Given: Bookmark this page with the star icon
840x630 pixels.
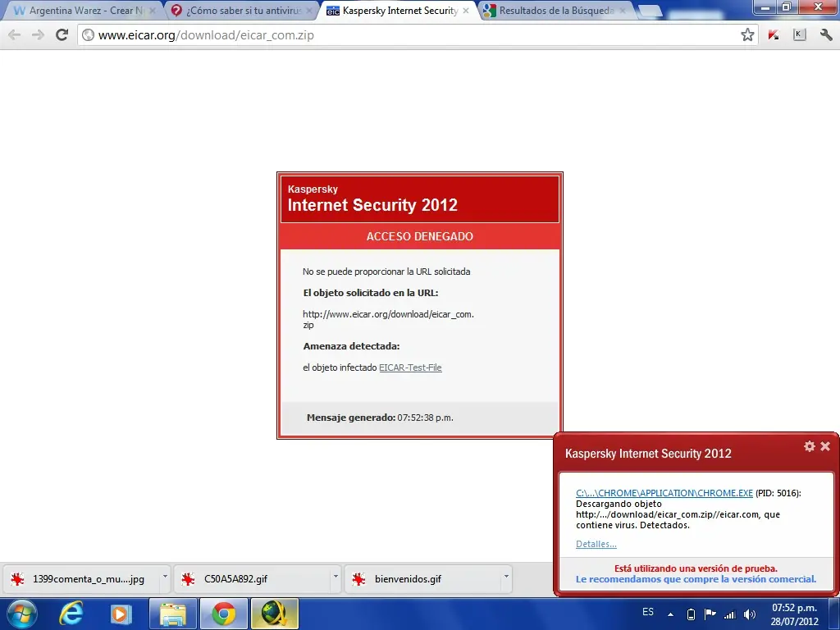Looking at the screenshot, I should [x=747, y=35].
